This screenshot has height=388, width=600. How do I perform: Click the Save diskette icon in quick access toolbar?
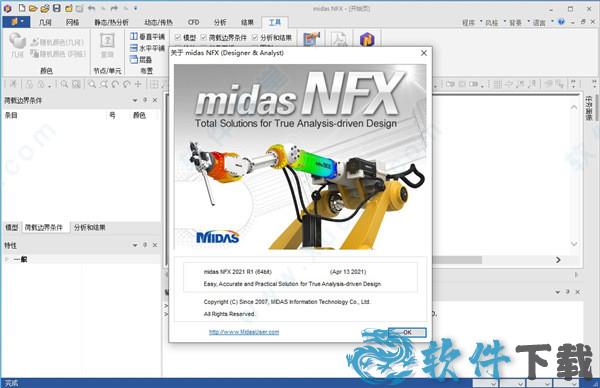(56, 8)
